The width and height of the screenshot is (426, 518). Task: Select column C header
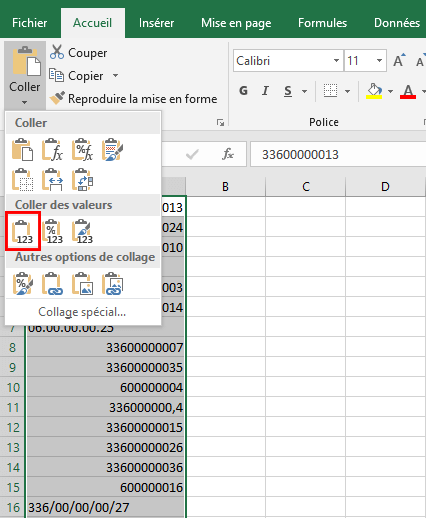(306, 187)
